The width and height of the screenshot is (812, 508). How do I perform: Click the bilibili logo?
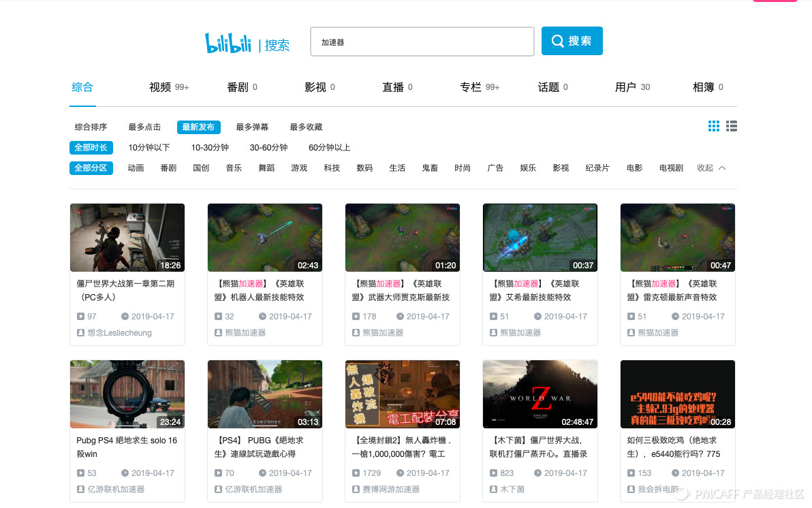[228, 43]
